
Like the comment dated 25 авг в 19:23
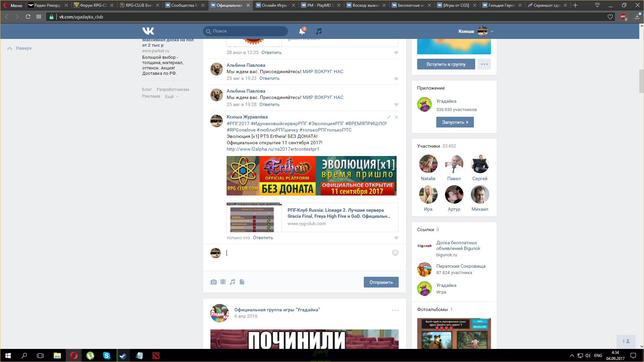point(396,79)
